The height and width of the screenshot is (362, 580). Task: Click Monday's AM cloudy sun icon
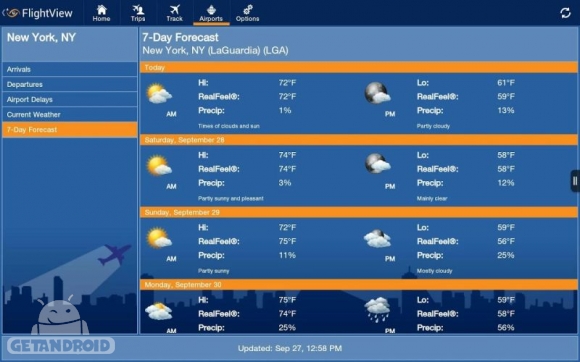pyautogui.click(x=159, y=311)
